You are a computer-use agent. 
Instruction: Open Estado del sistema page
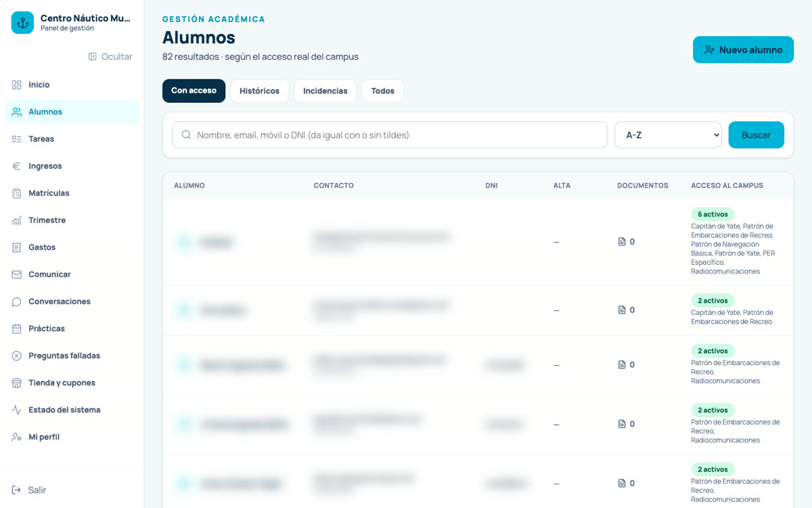coord(72,410)
